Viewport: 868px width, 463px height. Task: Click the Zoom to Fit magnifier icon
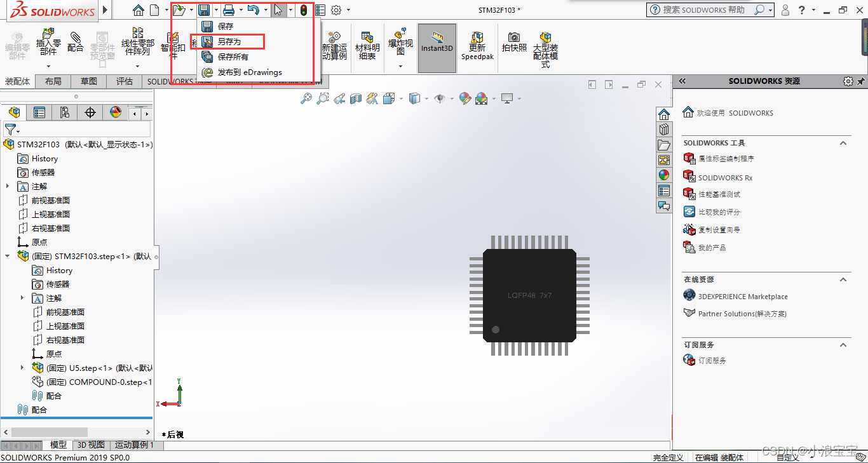(x=306, y=98)
